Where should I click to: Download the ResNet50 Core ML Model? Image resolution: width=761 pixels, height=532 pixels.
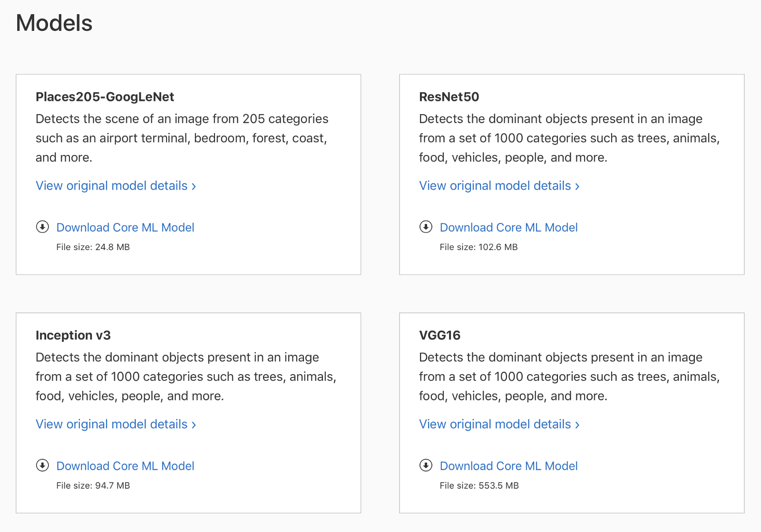click(508, 228)
